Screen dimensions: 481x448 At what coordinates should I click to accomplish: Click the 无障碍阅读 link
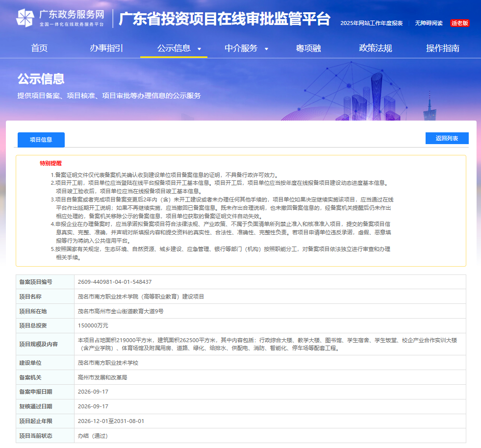click(x=429, y=24)
